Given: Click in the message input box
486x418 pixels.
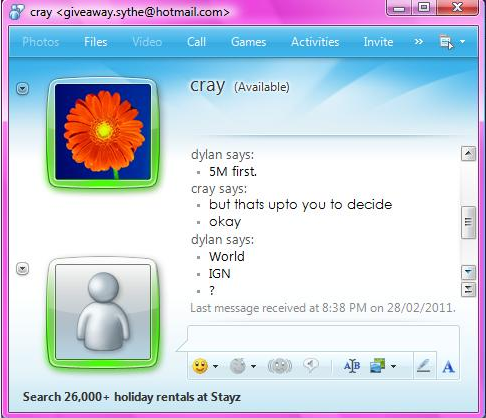Looking at the screenshot, I should (x=323, y=338).
